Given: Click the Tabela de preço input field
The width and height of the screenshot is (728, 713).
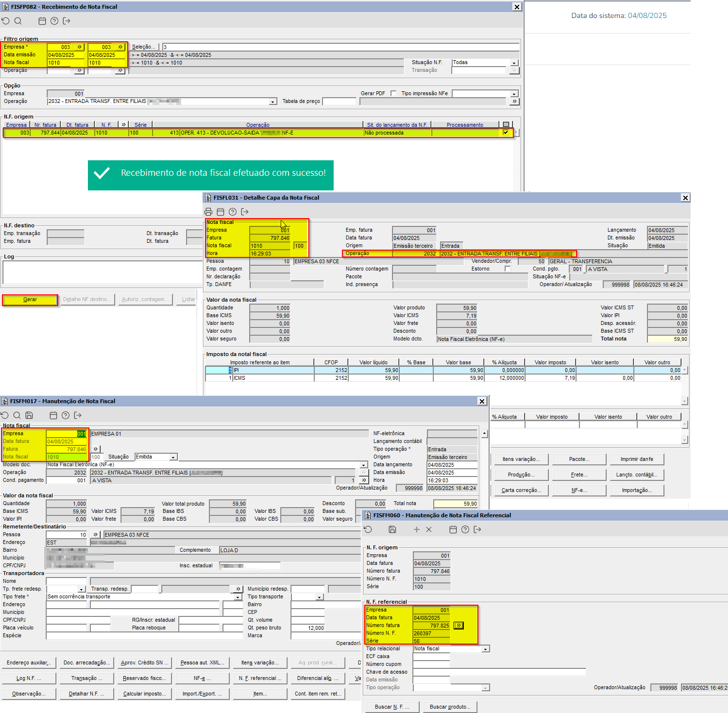Looking at the screenshot, I should (339, 102).
